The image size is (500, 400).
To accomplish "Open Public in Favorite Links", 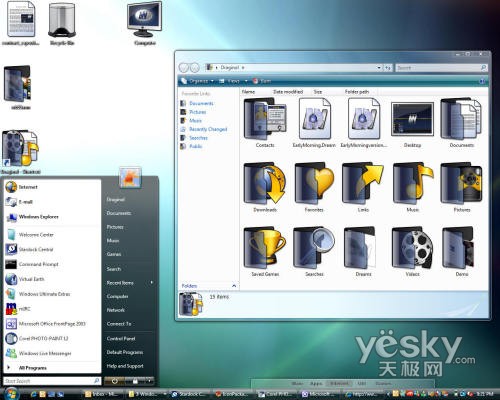I will 196,146.
